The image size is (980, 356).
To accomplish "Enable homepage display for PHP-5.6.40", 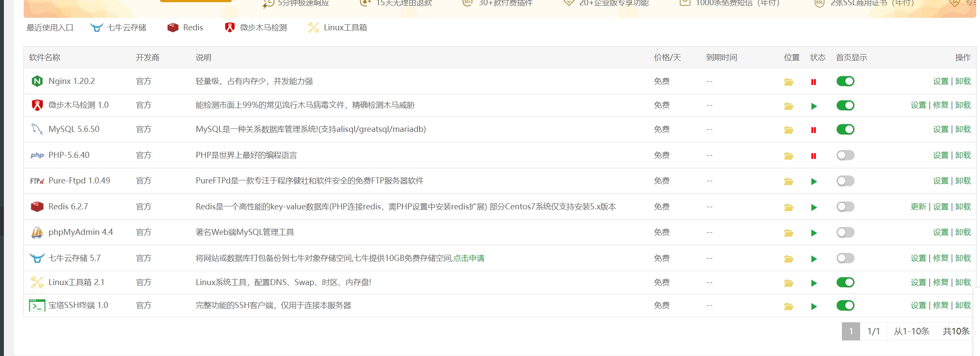I will pos(845,155).
